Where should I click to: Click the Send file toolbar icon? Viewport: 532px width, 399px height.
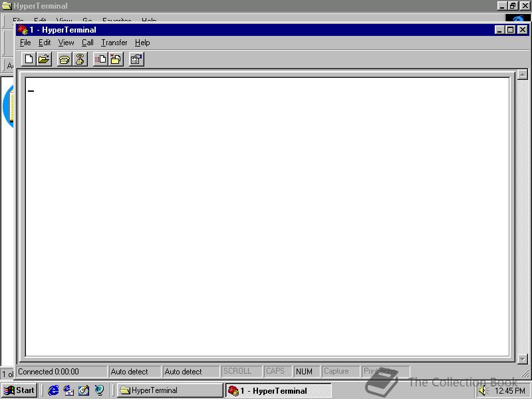point(100,59)
